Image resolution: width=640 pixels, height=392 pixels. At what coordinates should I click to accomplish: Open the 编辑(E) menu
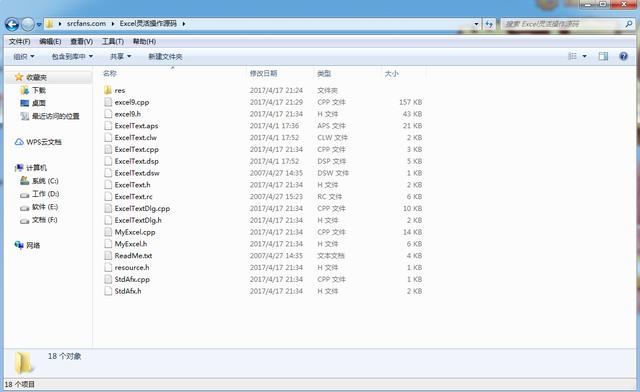[50, 42]
